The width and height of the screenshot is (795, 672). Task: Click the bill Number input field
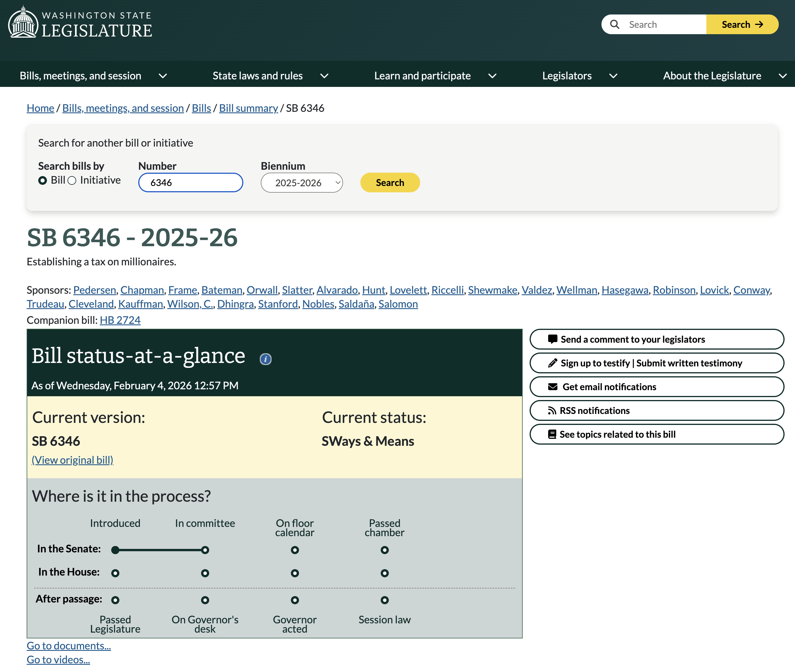191,183
